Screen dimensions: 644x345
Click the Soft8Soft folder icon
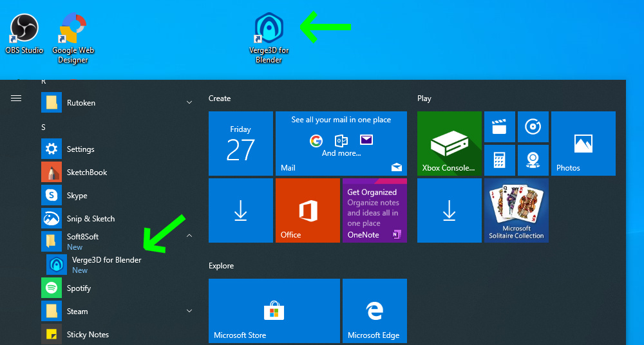click(52, 241)
